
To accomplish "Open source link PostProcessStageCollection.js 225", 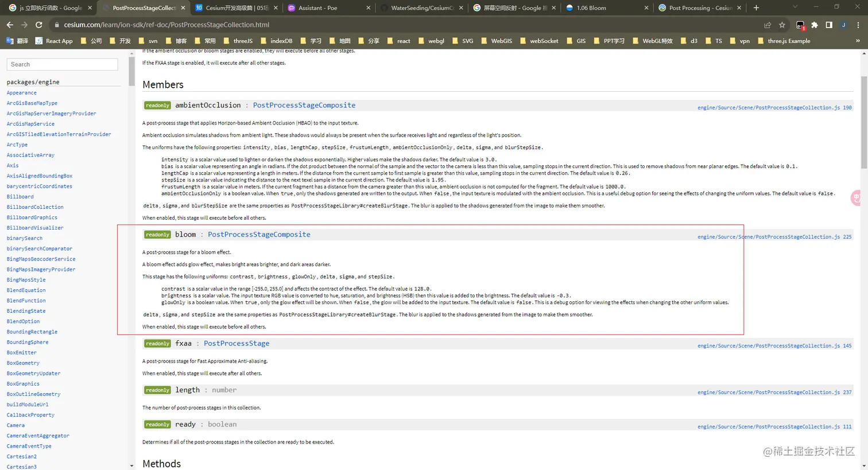I will point(774,236).
